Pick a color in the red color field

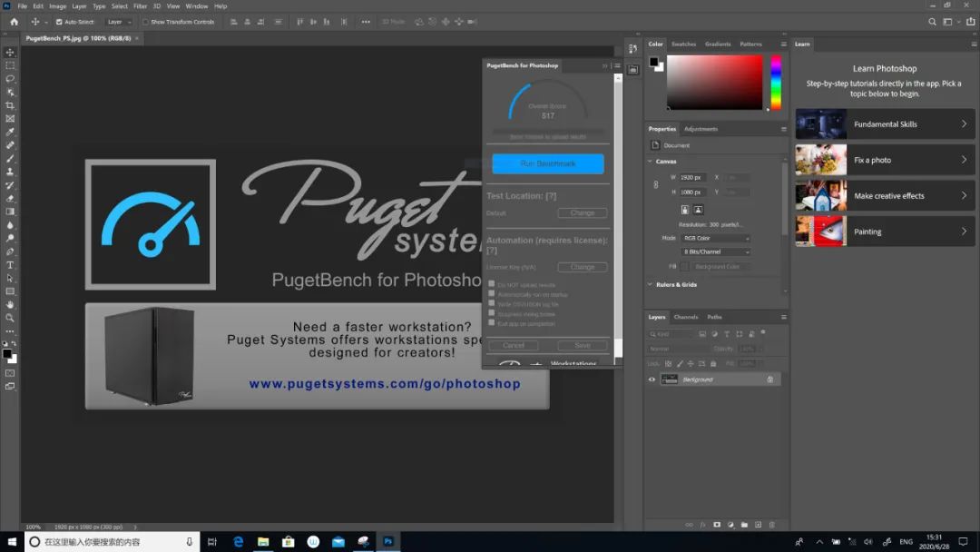[x=714, y=83]
